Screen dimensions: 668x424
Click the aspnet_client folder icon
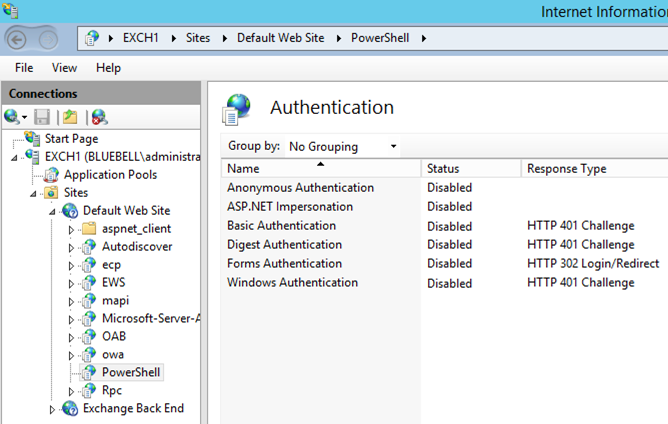pyautogui.click(x=89, y=228)
